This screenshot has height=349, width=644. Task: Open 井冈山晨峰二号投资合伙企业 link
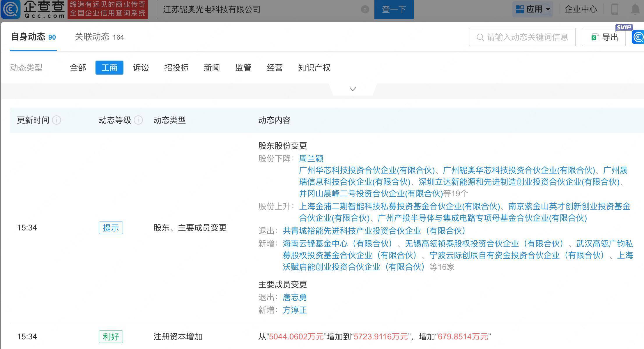click(x=371, y=193)
